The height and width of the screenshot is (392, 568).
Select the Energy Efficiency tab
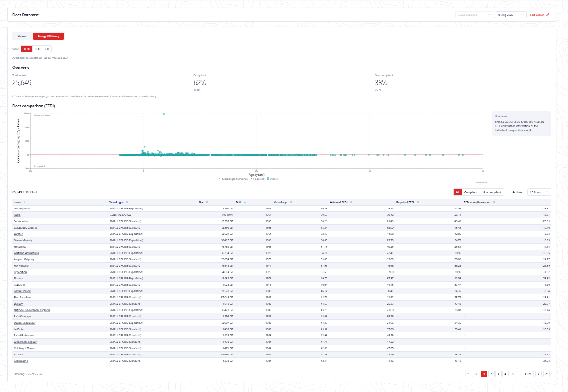point(48,36)
